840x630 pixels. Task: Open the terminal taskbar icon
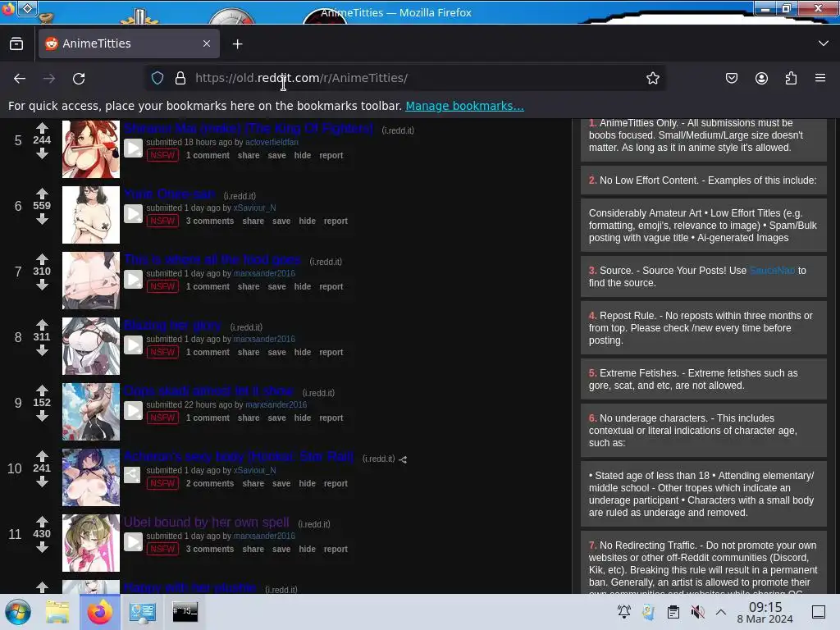pos(185,612)
